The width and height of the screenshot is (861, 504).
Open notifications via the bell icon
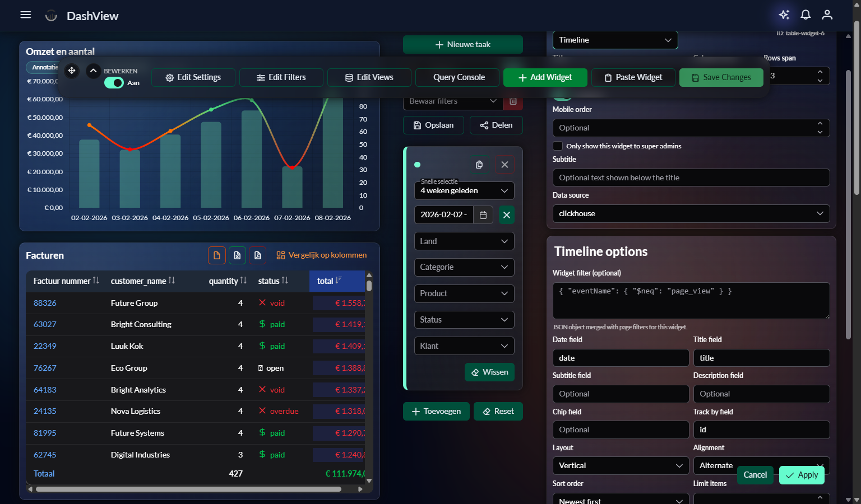click(806, 15)
